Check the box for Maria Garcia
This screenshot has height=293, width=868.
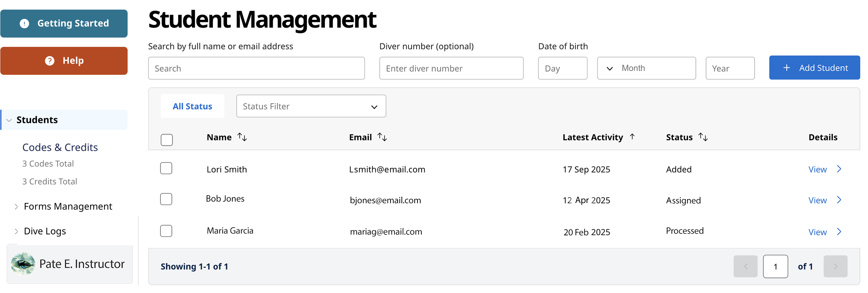tap(166, 231)
